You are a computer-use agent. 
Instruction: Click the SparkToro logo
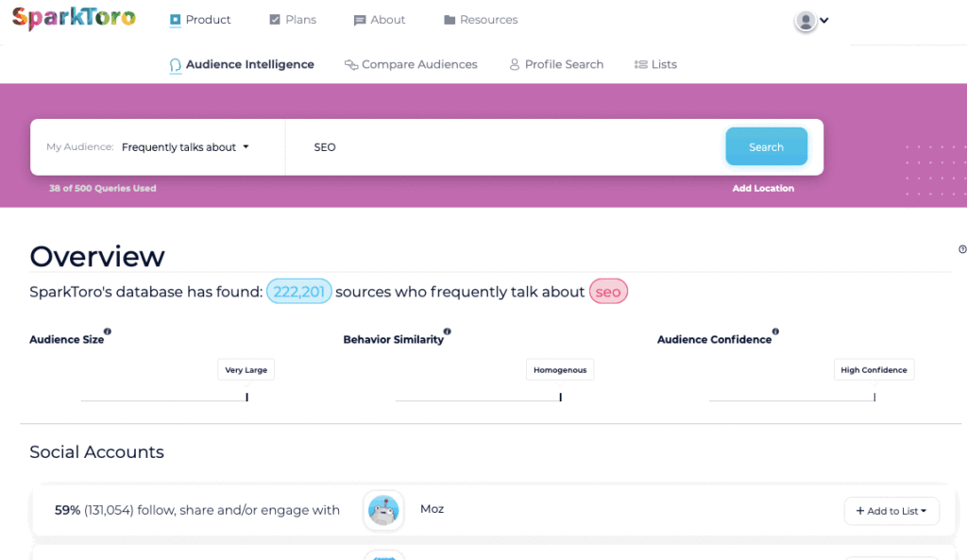pos(74,19)
